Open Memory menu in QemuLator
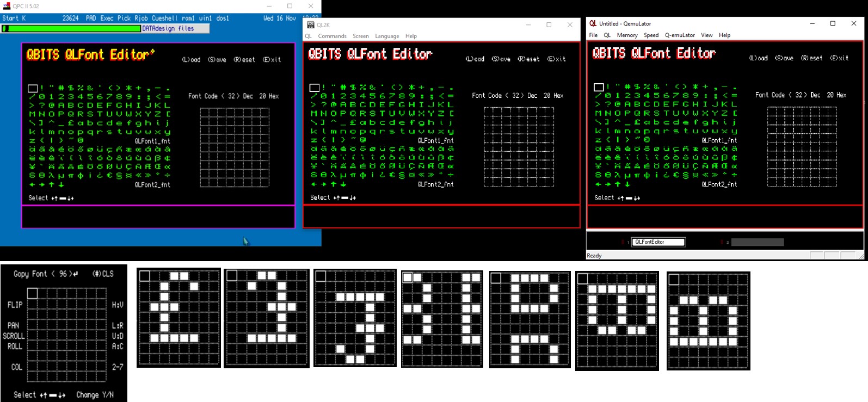The image size is (868, 402). tap(627, 35)
